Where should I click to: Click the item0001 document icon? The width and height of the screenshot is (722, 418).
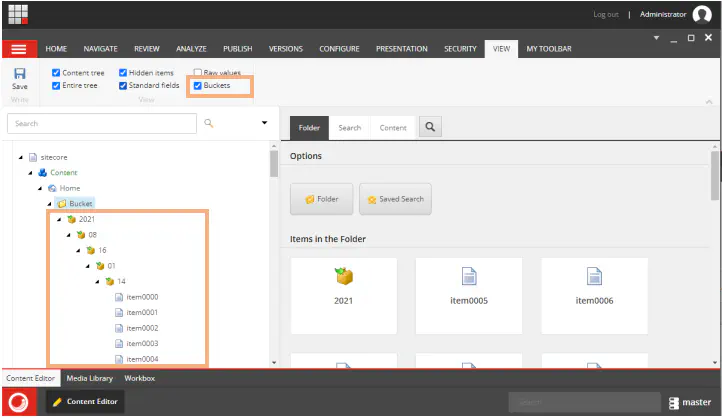(x=119, y=313)
